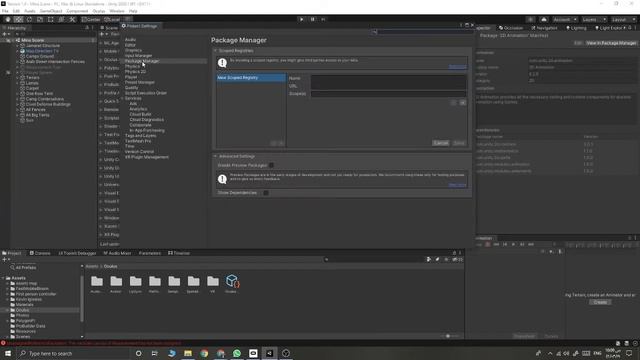This screenshot has height=360, width=640.
Task: Open Chrome from the taskbar
Action: tap(204, 353)
